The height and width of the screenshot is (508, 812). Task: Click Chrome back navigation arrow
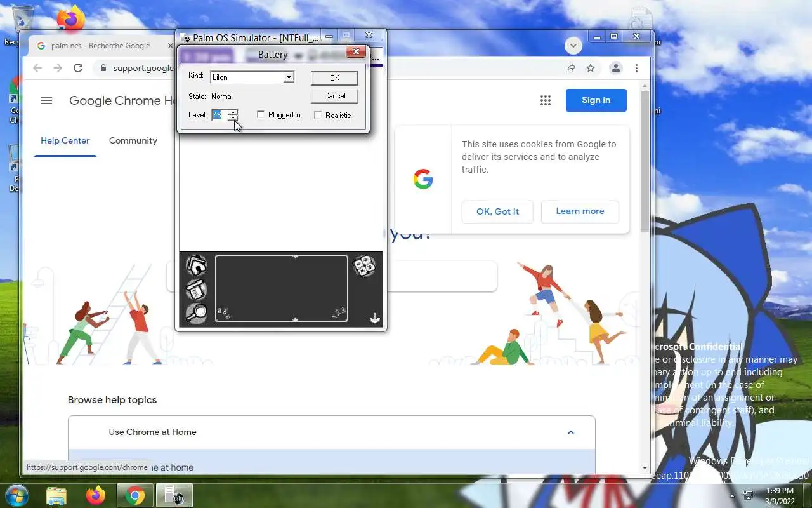pos(37,68)
